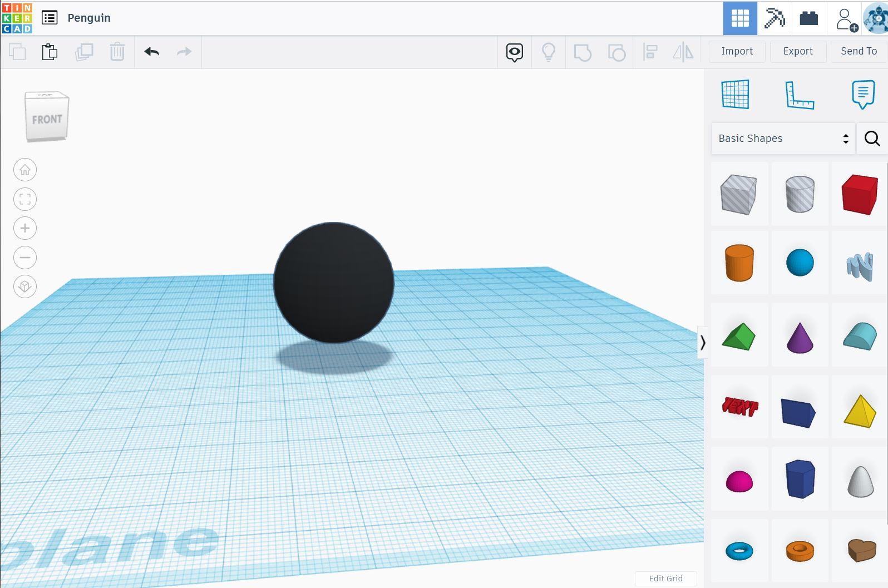Image resolution: width=888 pixels, height=588 pixels.
Task: Open the design list menu icon
Action: tap(50, 18)
